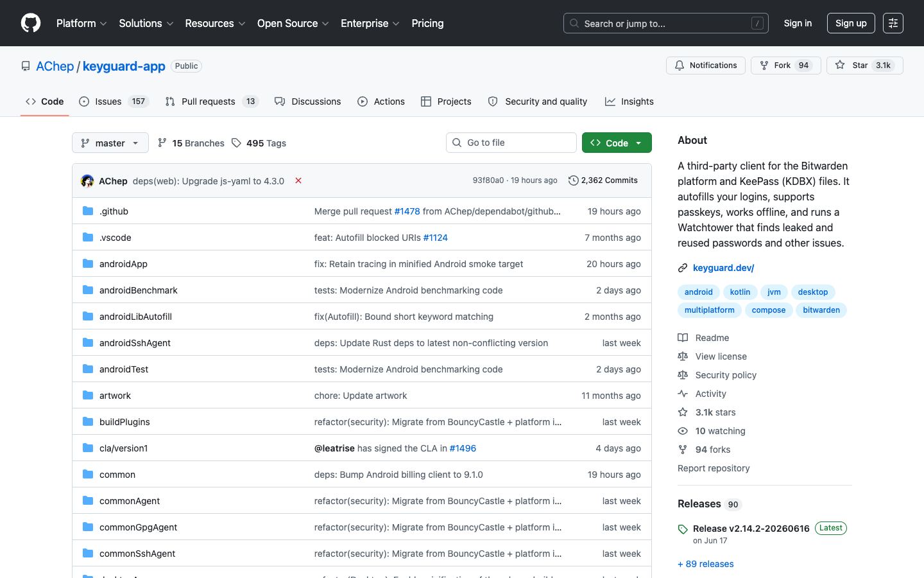The height and width of the screenshot is (578, 924).
Task: Expand the Platform menu
Action: click(x=81, y=23)
